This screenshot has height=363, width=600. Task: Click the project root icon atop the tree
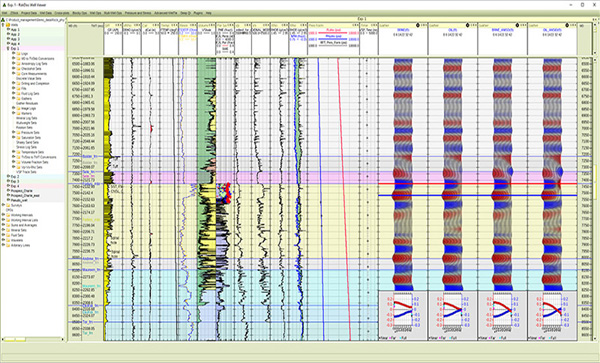tap(3, 19)
